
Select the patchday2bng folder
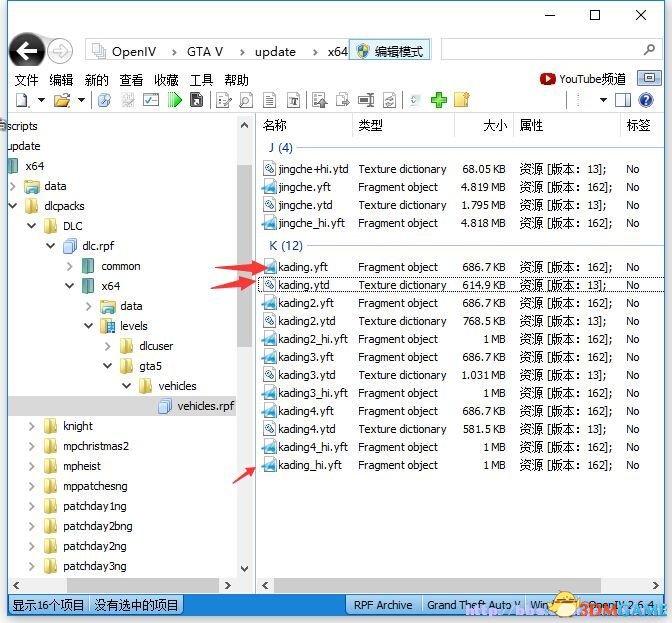click(x=97, y=526)
